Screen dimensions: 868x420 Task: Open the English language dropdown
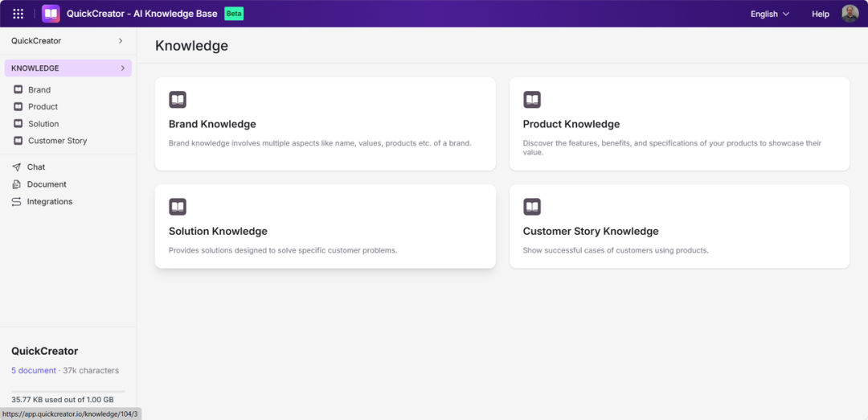click(x=769, y=14)
